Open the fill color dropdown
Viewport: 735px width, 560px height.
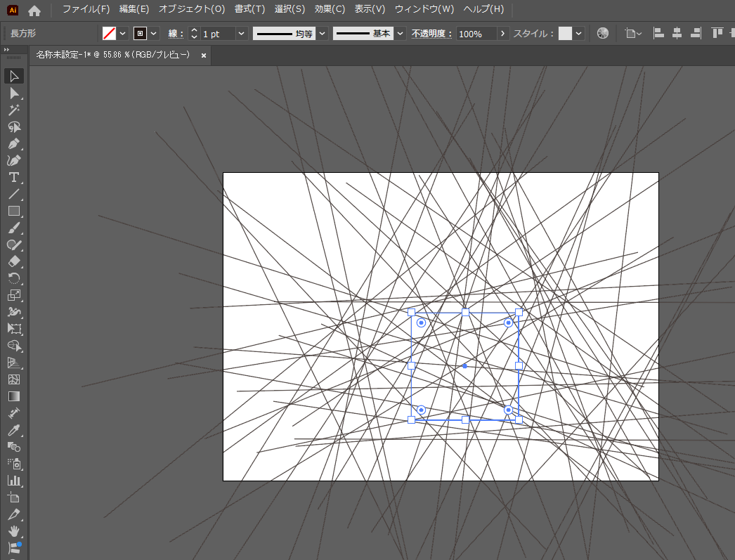(x=123, y=34)
